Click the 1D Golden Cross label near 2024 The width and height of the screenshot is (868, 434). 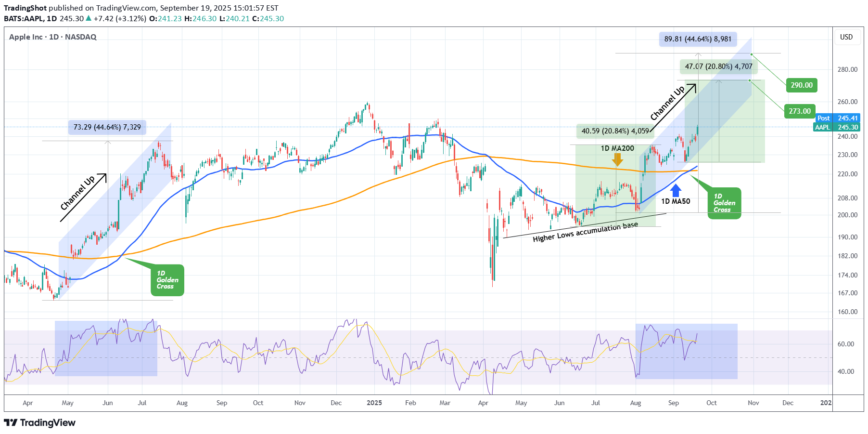click(x=167, y=280)
